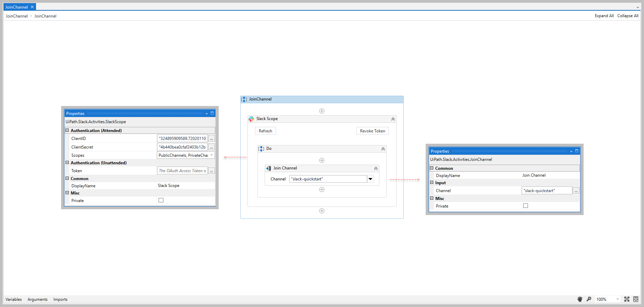644x307 pixels.
Task: Click the JoinChannel sequence icon in header
Action: tap(244, 99)
